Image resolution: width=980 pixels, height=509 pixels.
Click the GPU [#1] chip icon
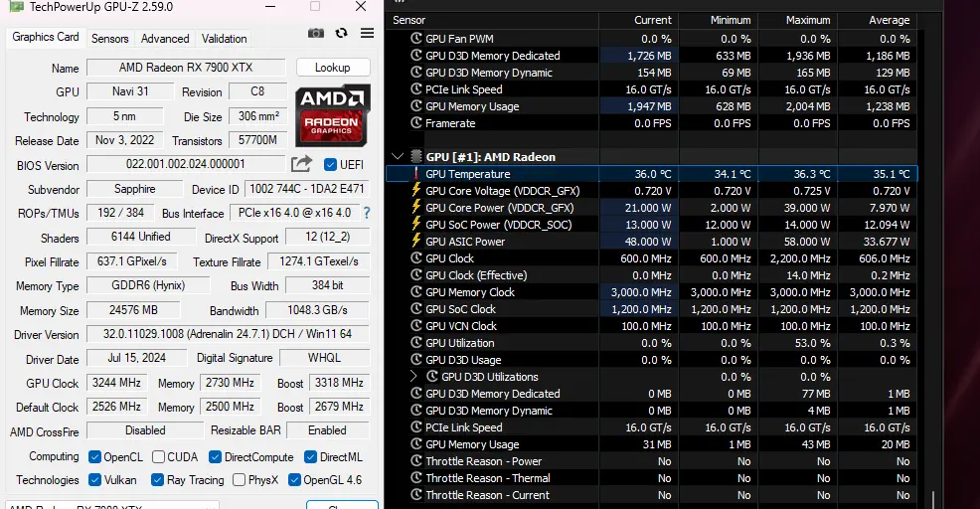tap(416, 156)
